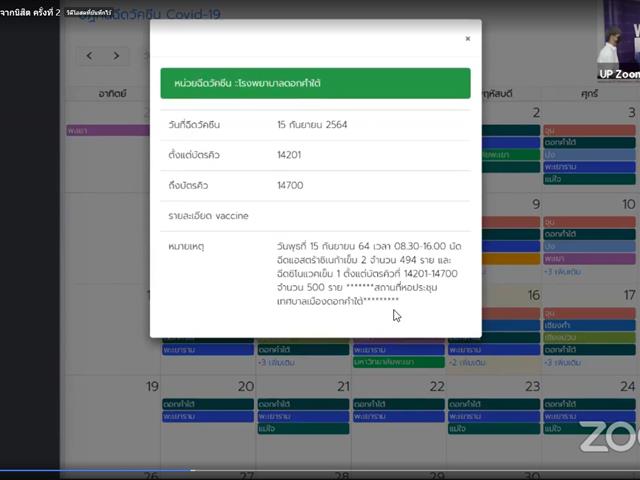Open the จุน event on Friday 17
640x480 pixels.
(x=589, y=313)
